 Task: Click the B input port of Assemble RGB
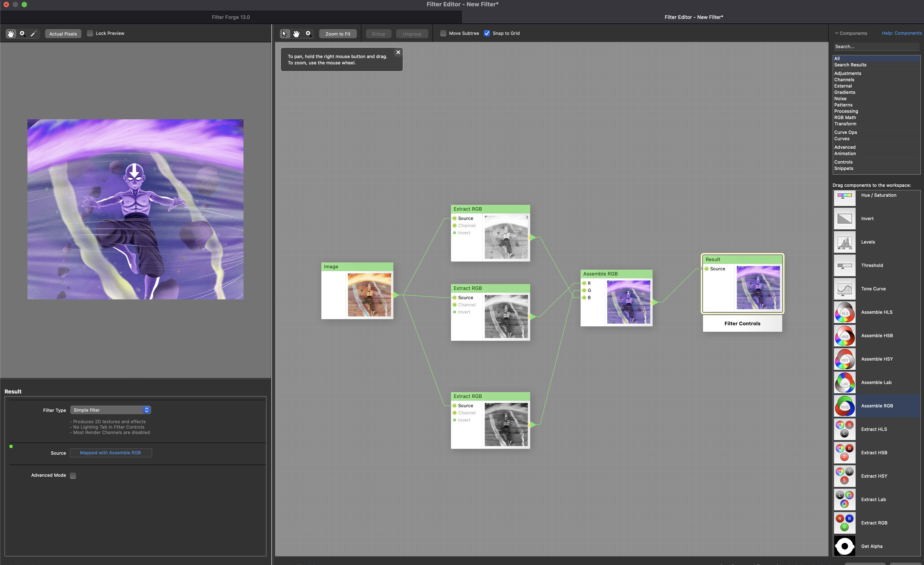pyautogui.click(x=584, y=298)
